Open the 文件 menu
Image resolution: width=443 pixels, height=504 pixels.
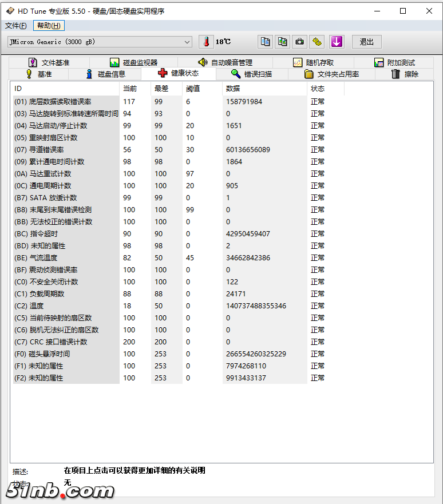click(x=16, y=26)
